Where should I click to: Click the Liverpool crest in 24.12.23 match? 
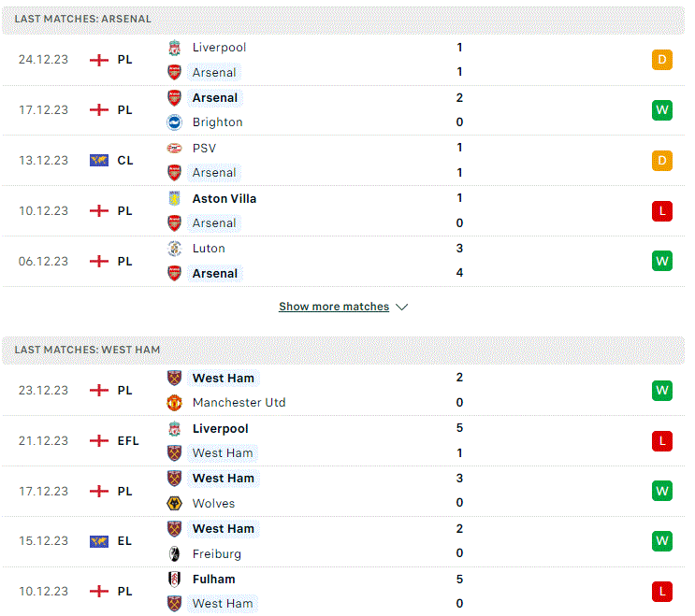coord(175,48)
